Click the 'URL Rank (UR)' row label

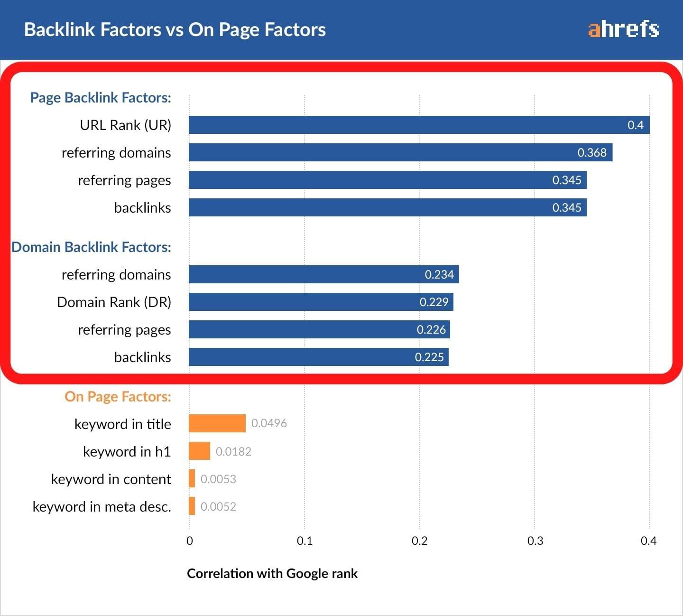125,125
